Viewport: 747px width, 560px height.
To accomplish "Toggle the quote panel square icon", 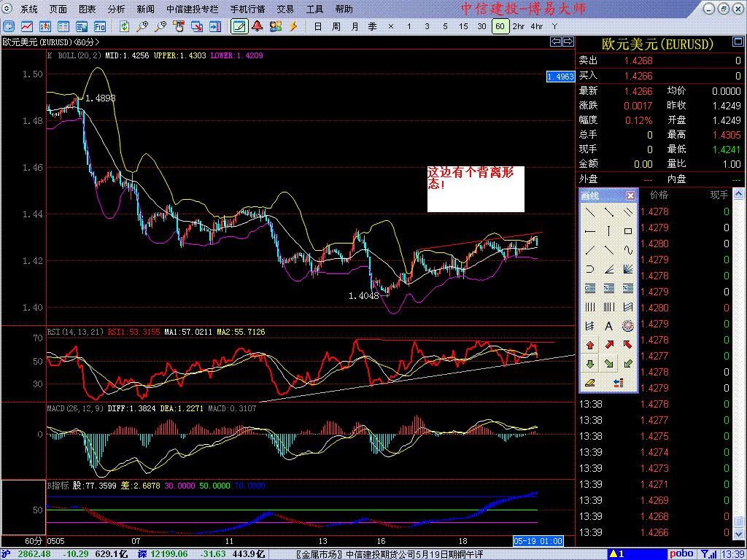I will [737, 43].
